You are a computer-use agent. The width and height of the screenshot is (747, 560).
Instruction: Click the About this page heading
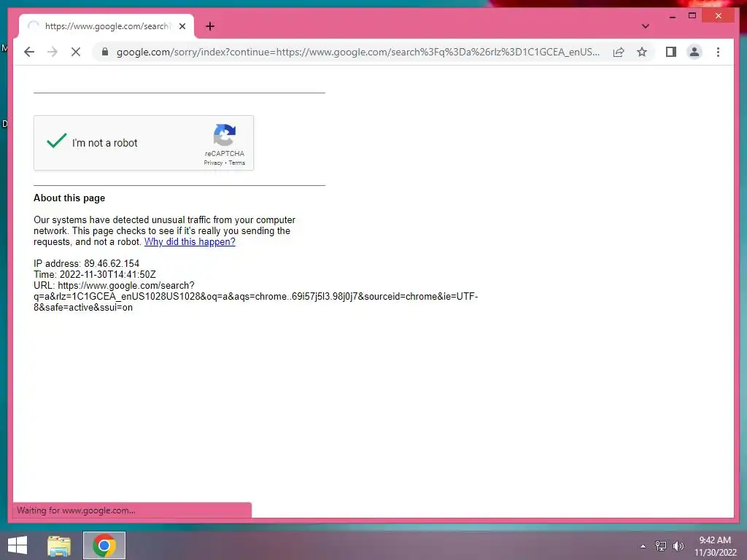[69, 198]
